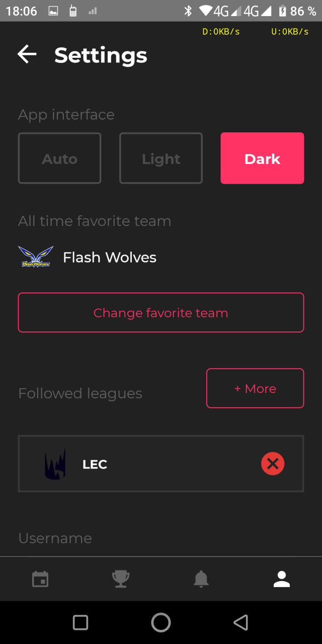This screenshot has height=644, width=322.
Task: Tap the Flash Wolves team name
Action: pos(110,257)
